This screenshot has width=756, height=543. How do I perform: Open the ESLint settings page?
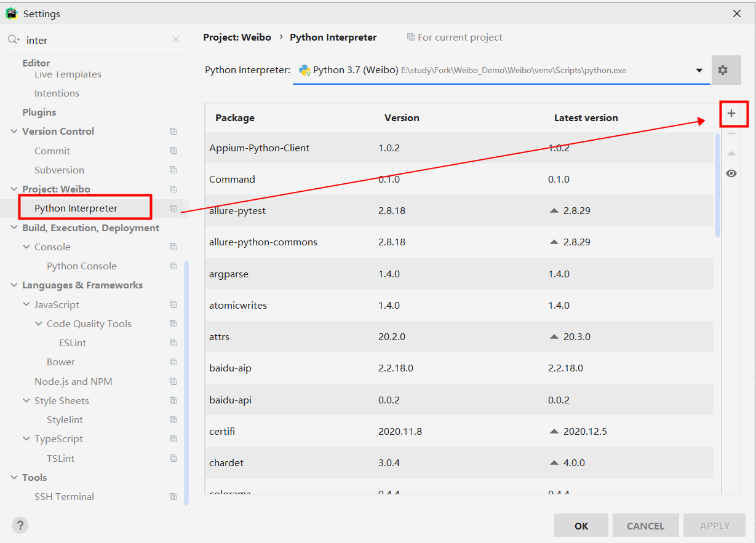73,343
